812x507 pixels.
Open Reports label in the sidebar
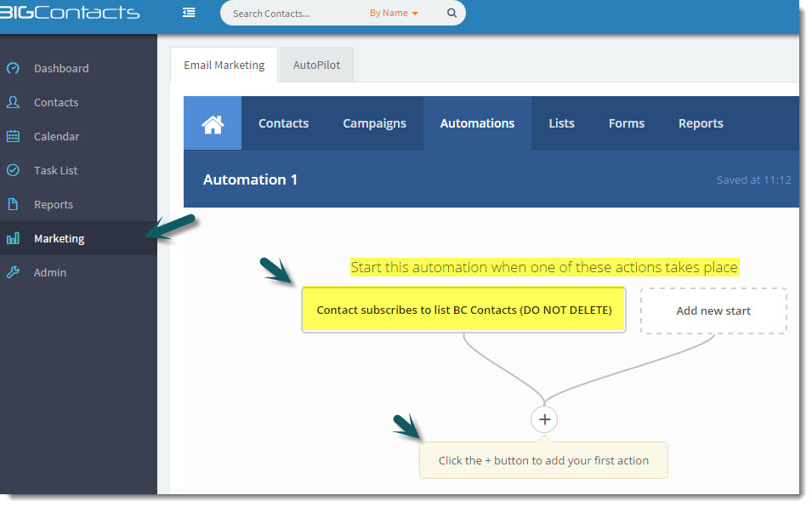point(54,204)
